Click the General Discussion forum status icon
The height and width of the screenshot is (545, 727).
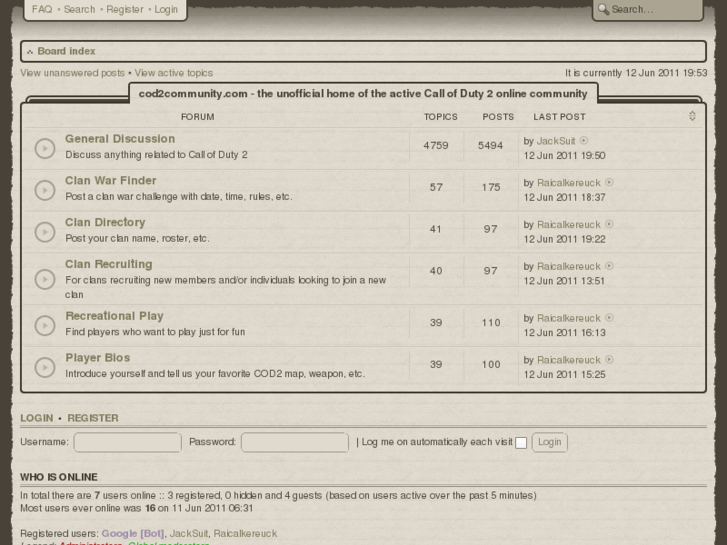pyautogui.click(x=45, y=148)
